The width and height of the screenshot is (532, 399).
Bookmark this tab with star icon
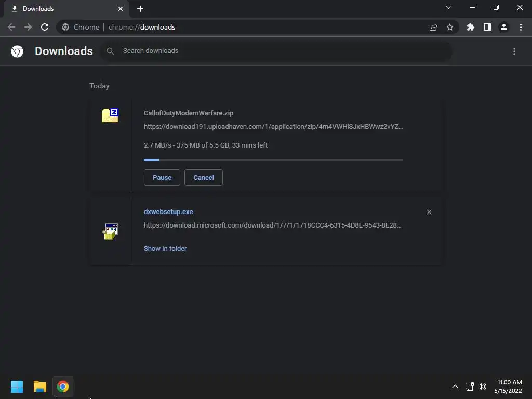(450, 27)
